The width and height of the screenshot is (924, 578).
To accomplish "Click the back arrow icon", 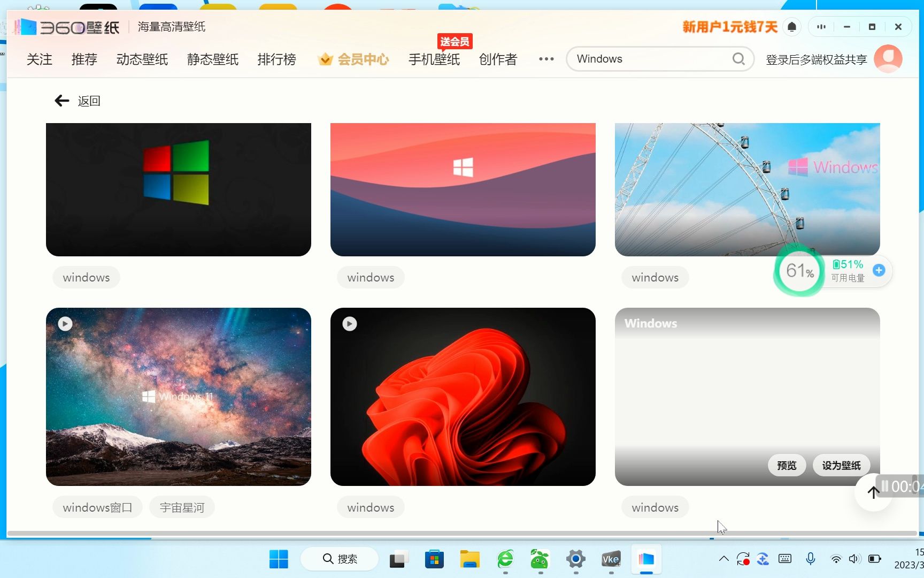I will coord(62,101).
